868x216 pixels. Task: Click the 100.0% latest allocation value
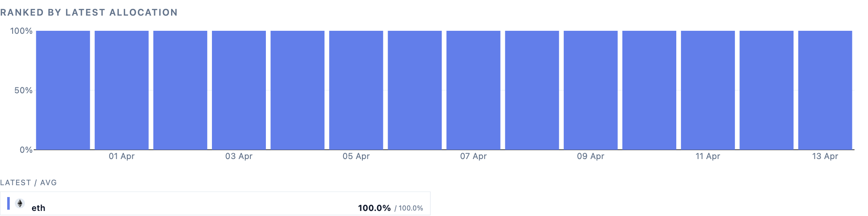(374, 208)
